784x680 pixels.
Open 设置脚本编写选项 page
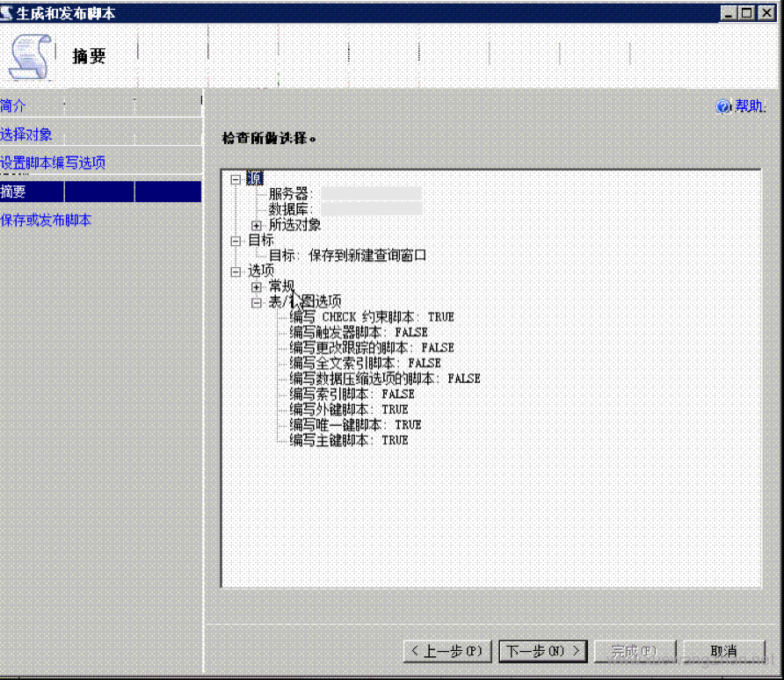pos(53,163)
